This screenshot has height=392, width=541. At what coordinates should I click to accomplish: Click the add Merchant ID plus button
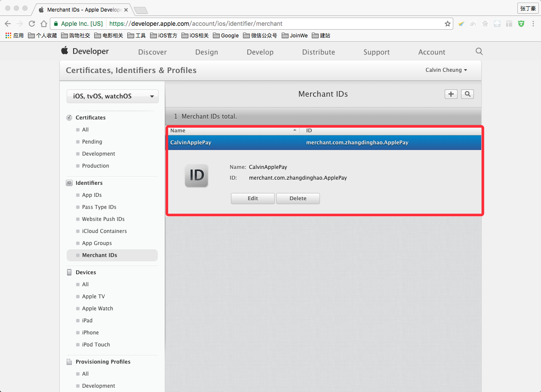(x=451, y=94)
